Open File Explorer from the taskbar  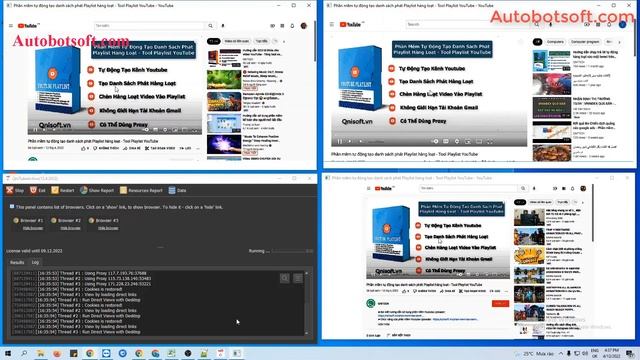tap(40, 353)
